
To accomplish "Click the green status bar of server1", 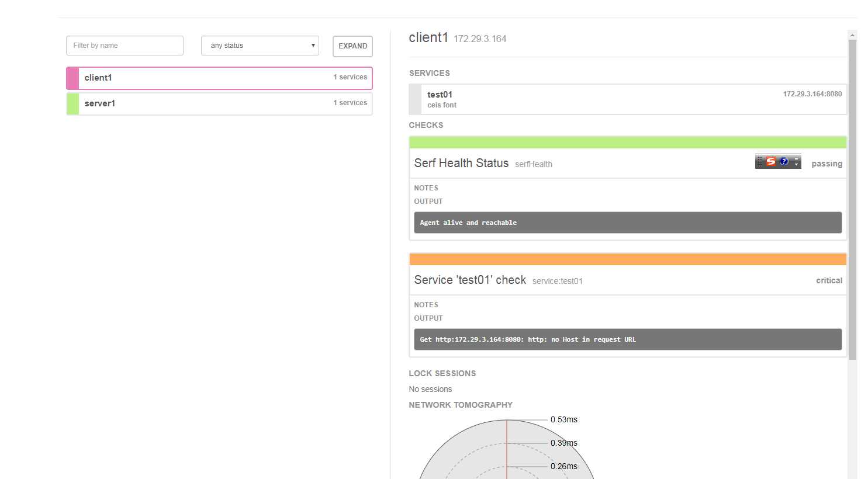I will [x=72, y=104].
